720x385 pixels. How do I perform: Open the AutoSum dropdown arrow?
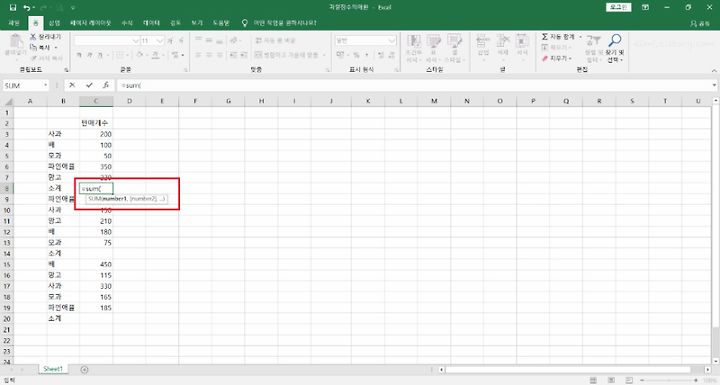click(580, 37)
